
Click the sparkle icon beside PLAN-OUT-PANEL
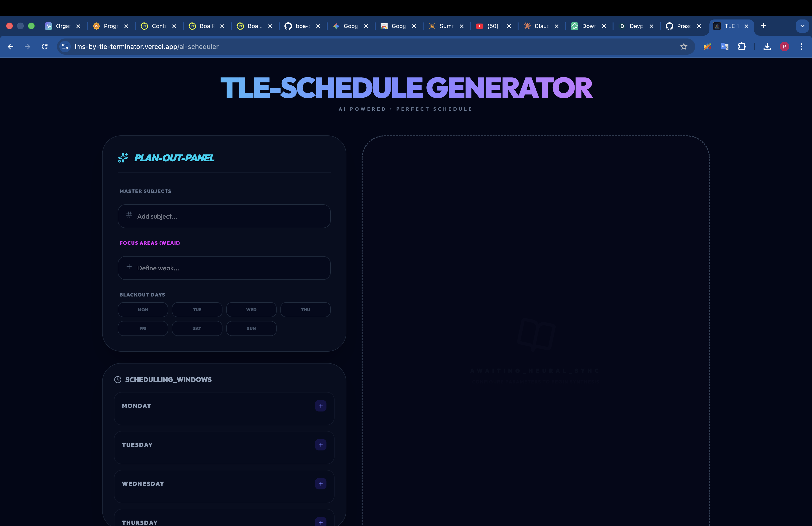(x=123, y=158)
